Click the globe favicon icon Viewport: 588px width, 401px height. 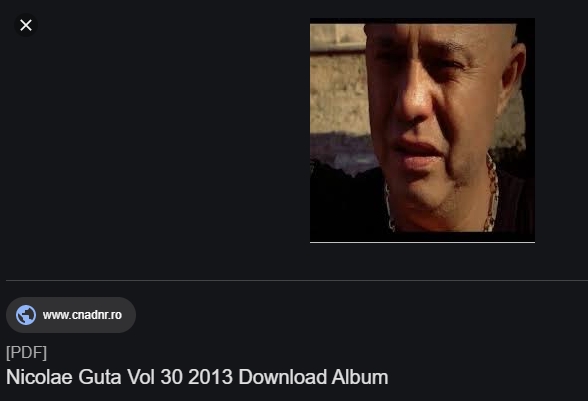26,315
